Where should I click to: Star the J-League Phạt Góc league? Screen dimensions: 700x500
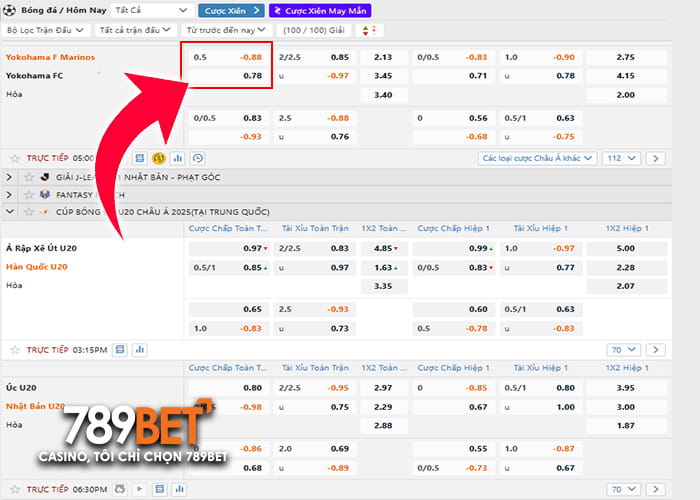(29, 177)
